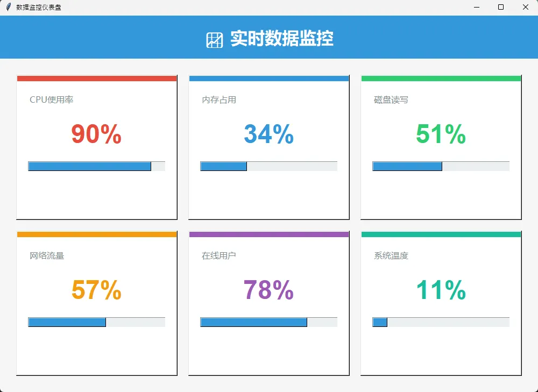This screenshot has height=392, width=538.
Task: Click the CPU使用率 progress bar
Action: click(x=97, y=166)
